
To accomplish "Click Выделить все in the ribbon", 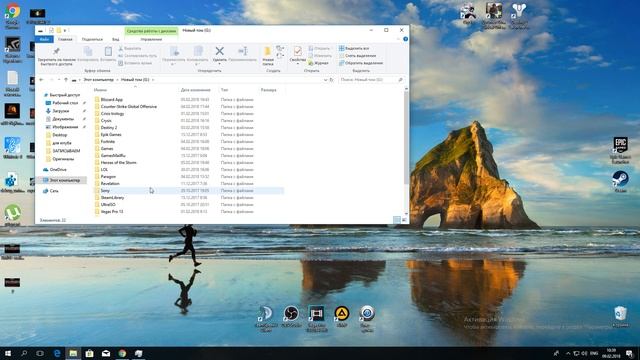I will point(354,48).
